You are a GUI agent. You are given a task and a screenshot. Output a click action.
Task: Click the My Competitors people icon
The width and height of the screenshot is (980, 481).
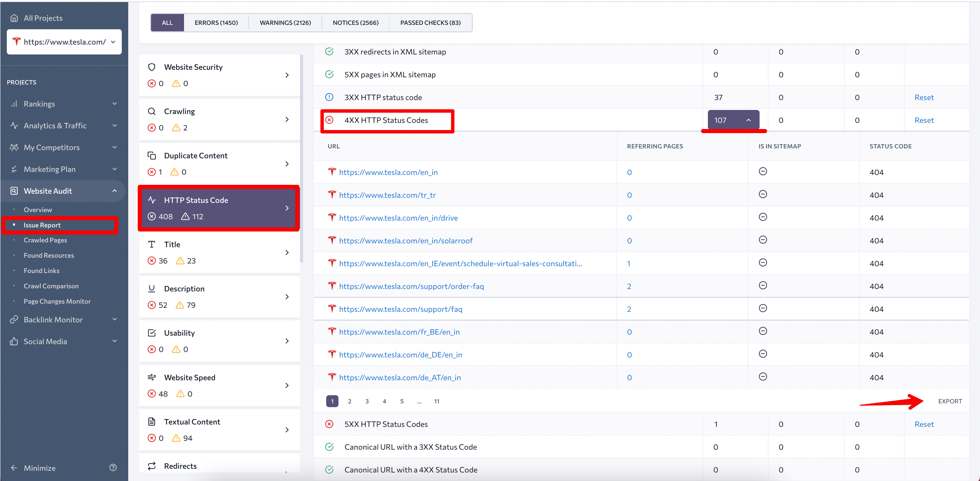click(x=14, y=147)
